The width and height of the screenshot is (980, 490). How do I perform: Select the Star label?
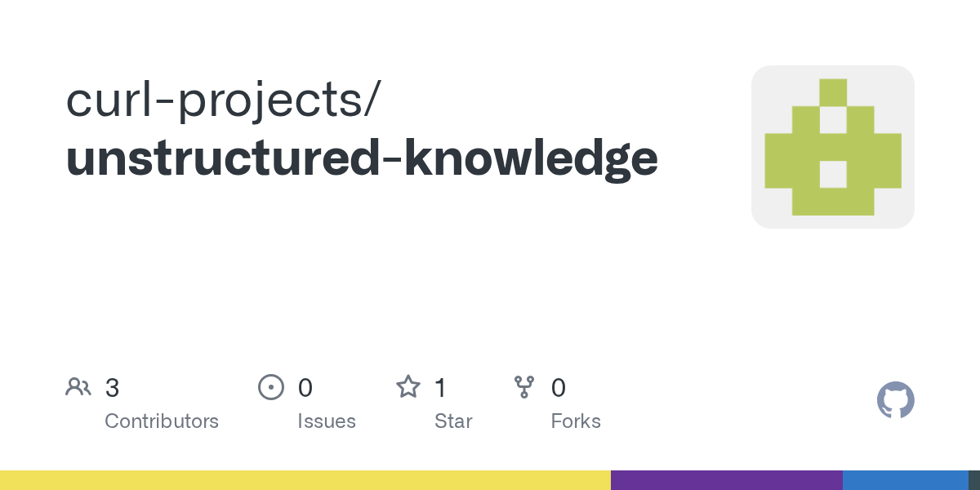[453, 421]
